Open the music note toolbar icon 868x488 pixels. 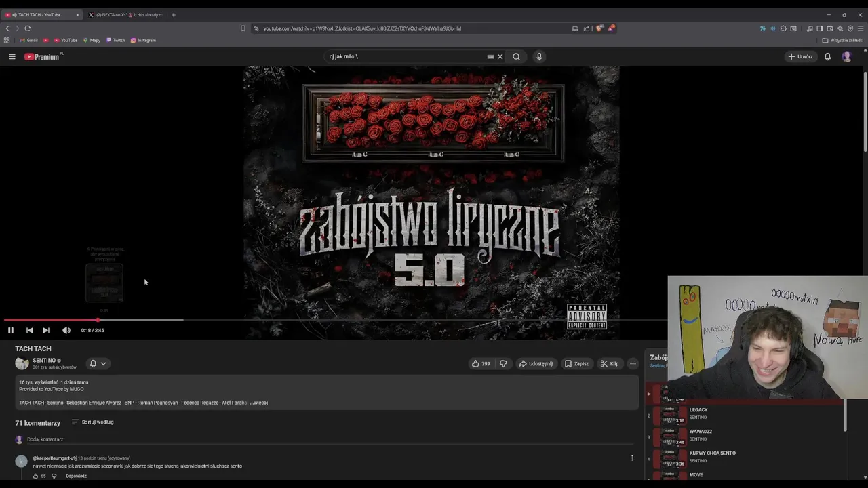[810, 28]
